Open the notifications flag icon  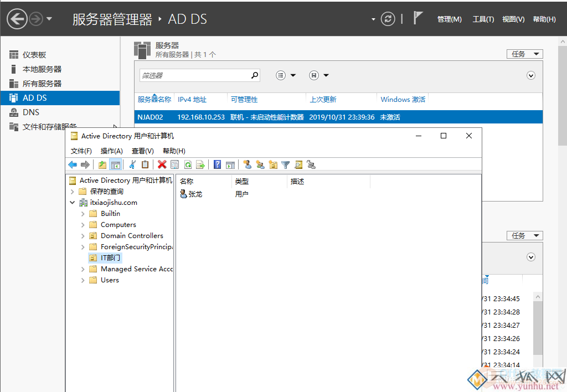[x=418, y=18]
